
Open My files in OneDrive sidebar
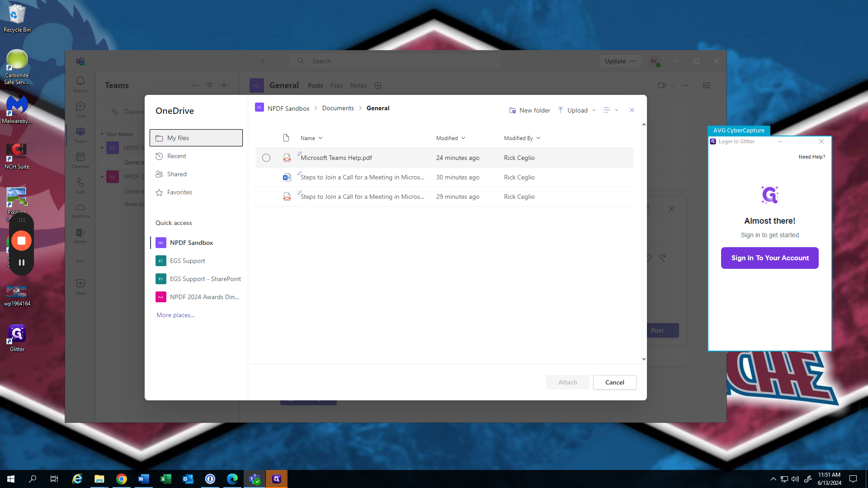pyautogui.click(x=196, y=138)
